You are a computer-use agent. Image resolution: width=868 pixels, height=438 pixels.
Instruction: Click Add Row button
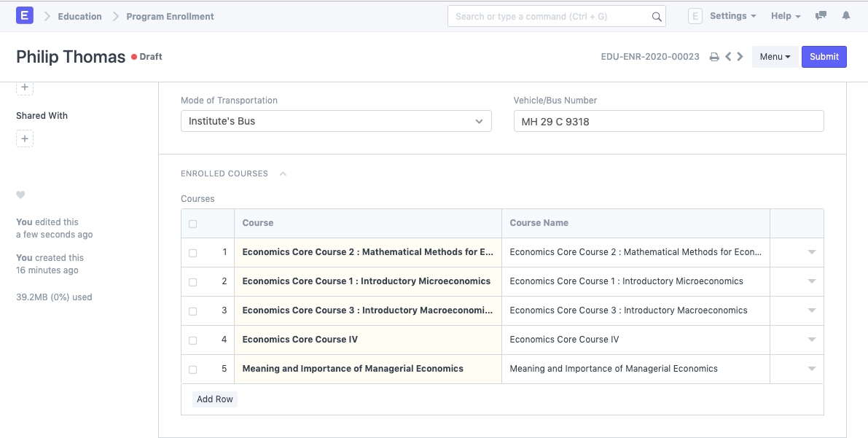[215, 399]
